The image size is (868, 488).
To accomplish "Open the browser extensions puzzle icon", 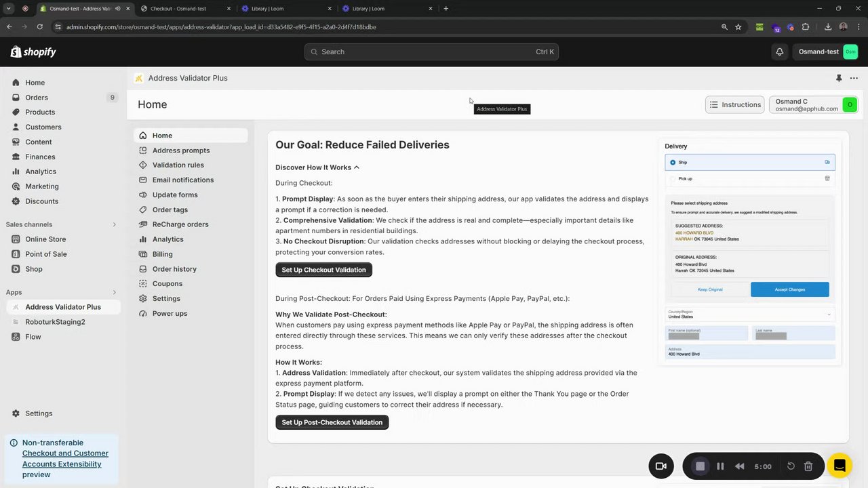I will (806, 26).
